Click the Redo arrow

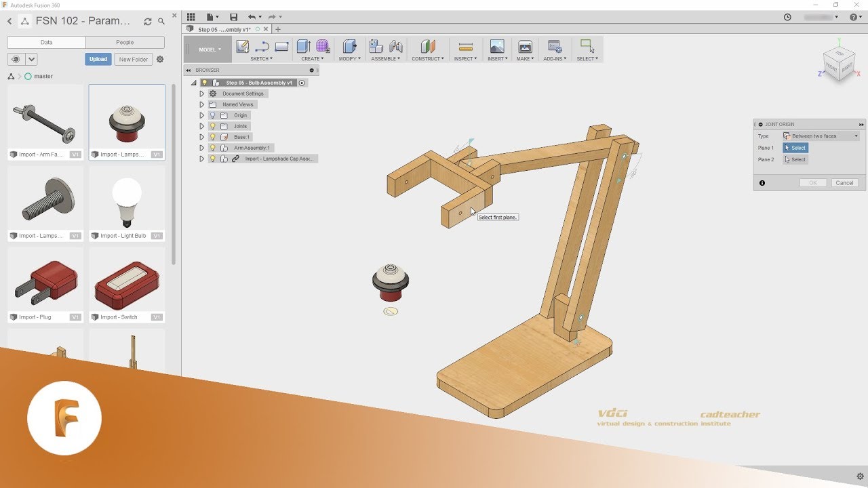(272, 17)
